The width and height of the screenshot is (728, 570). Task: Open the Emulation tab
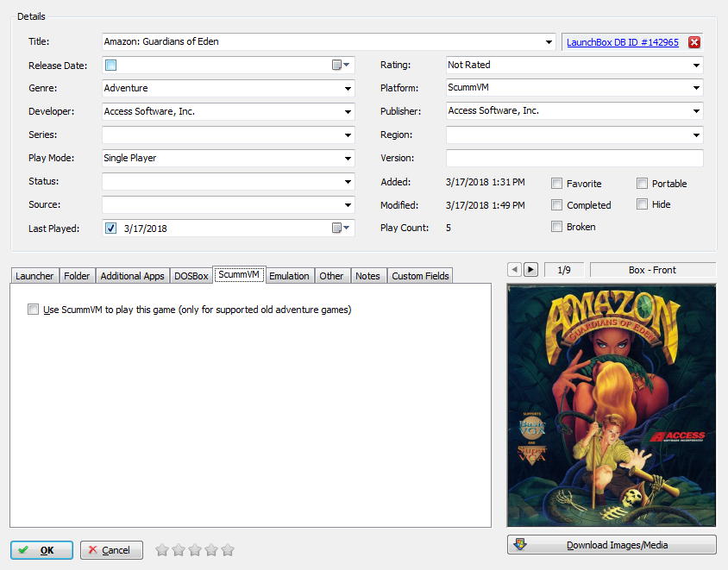tap(289, 276)
